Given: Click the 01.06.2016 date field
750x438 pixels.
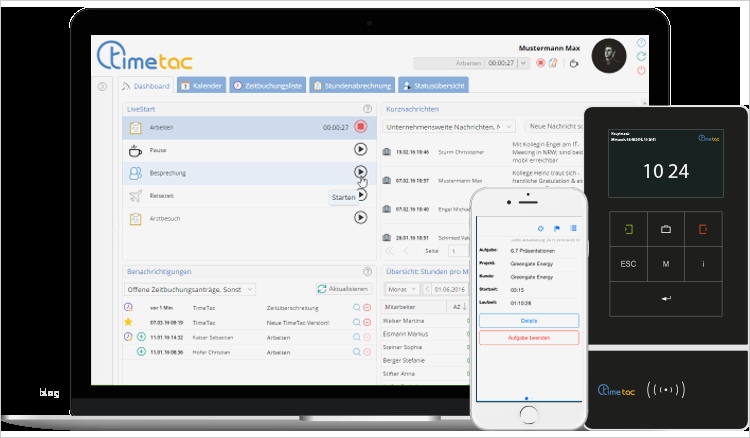Looking at the screenshot, I should 450,289.
